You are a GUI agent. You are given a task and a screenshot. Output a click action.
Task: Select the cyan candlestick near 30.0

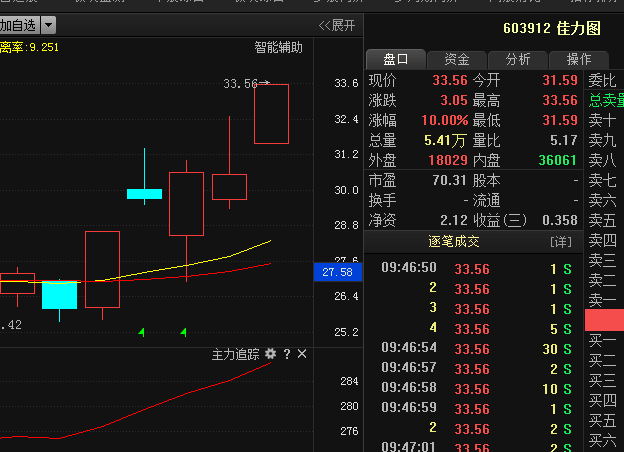click(x=144, y=194)
